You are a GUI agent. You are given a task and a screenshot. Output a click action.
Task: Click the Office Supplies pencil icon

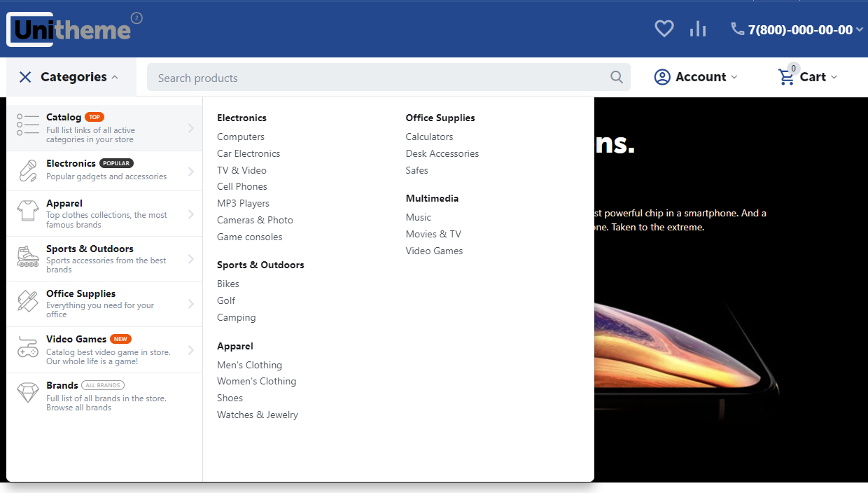(28, 301)
